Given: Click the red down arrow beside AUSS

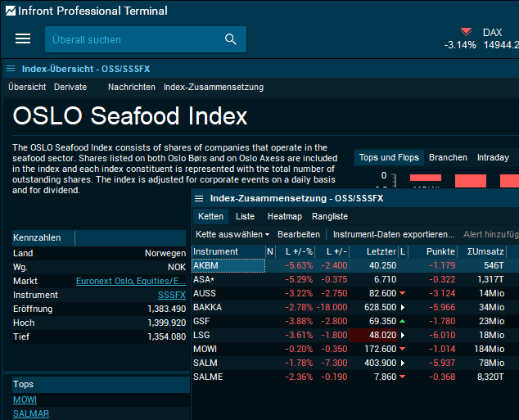Looking at the screenshot, I should pos(402,293).
